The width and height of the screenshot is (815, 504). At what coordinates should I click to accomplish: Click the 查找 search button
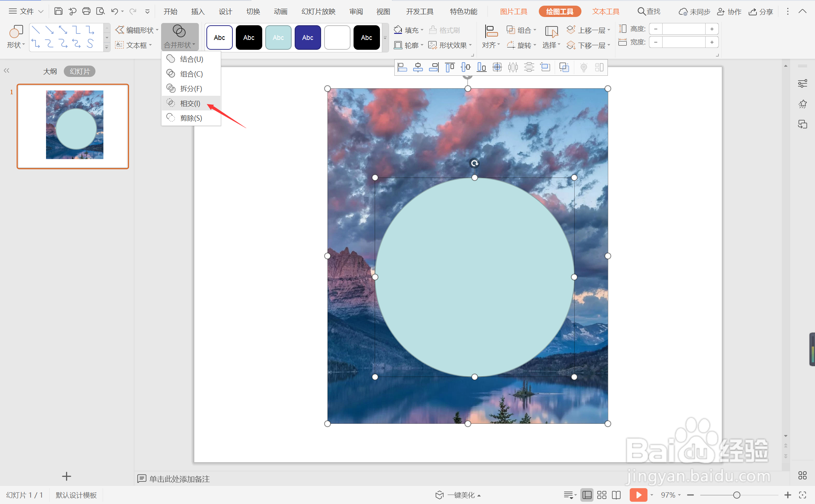(x=649, y=11)
